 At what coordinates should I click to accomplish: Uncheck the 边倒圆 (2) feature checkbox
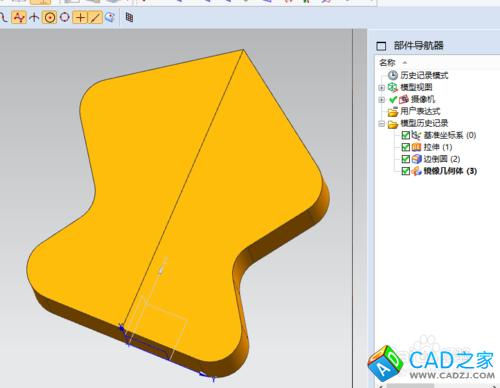405,159
